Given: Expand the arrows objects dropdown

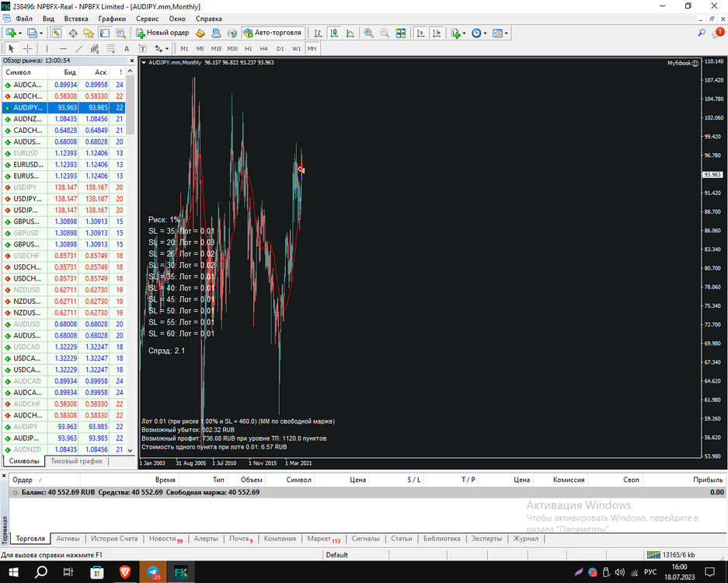Looking at the screenshot, I should (167, 48).
